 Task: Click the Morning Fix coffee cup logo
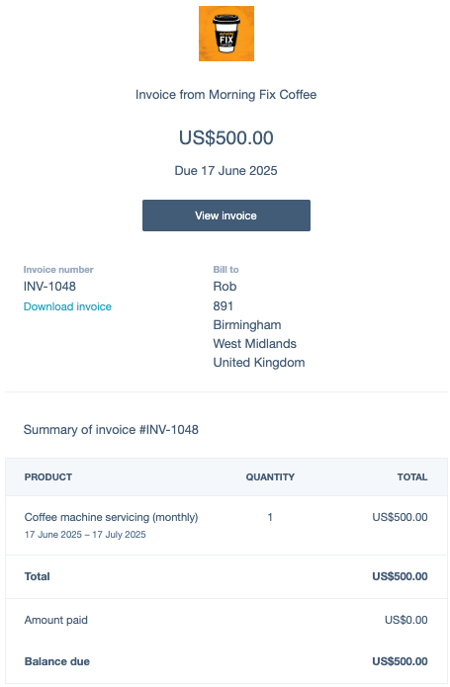(226, 34)
